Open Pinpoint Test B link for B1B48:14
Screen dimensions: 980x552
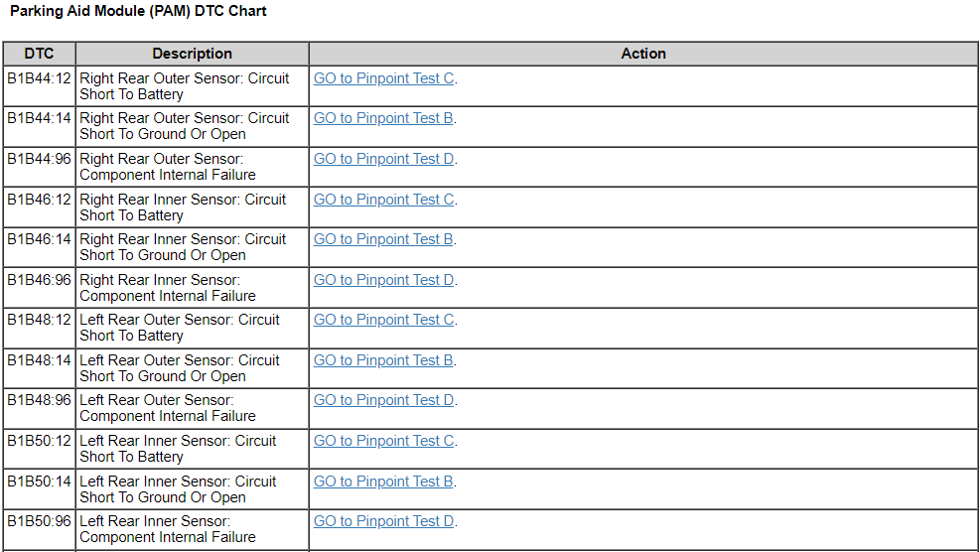click(384, 360)
